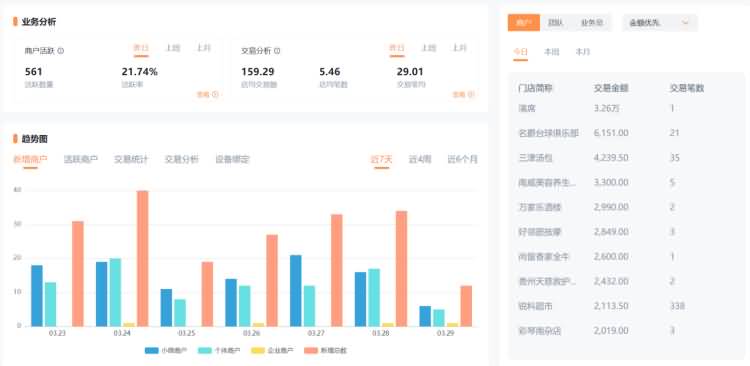750x366 pixels.
Task: Select 上周 in the 商户活跃 card
Action: tap(173, 48)
